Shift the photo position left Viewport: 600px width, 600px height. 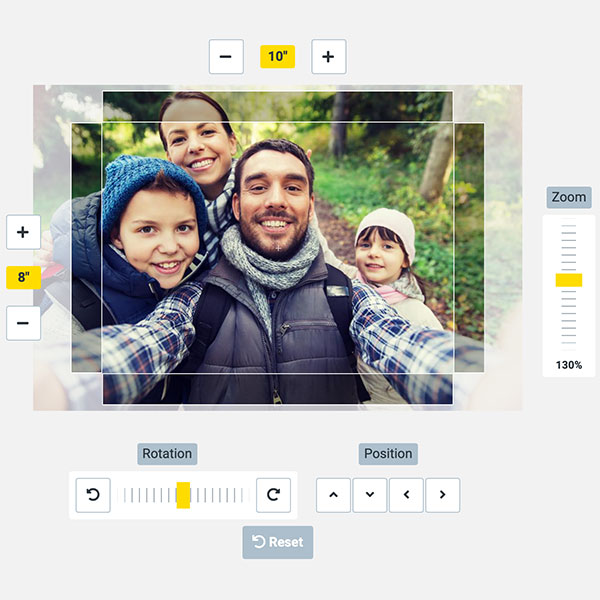click(x=406, y=495)
